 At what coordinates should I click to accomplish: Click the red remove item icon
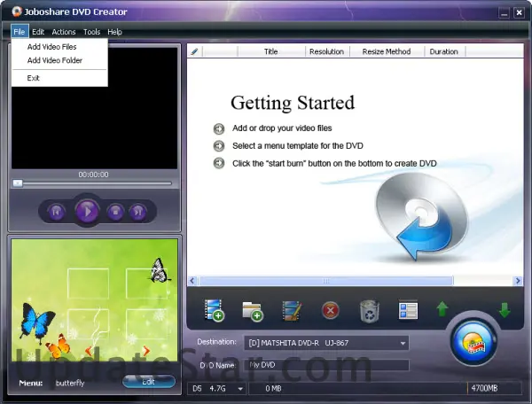click(x=330, y=310)
